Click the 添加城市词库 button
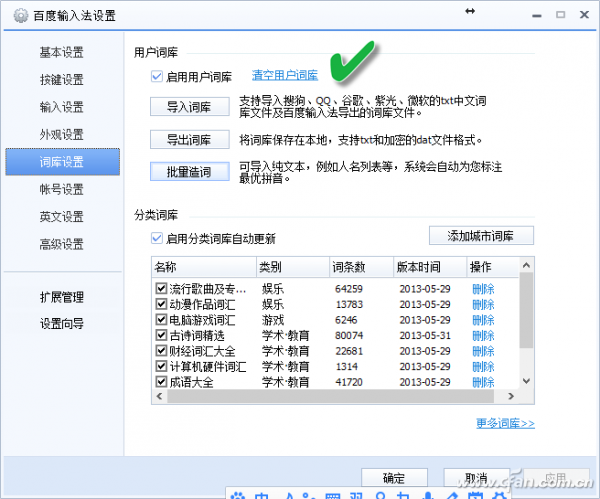The height and width of the screenshot is (499, 600). tap(481, 236)
